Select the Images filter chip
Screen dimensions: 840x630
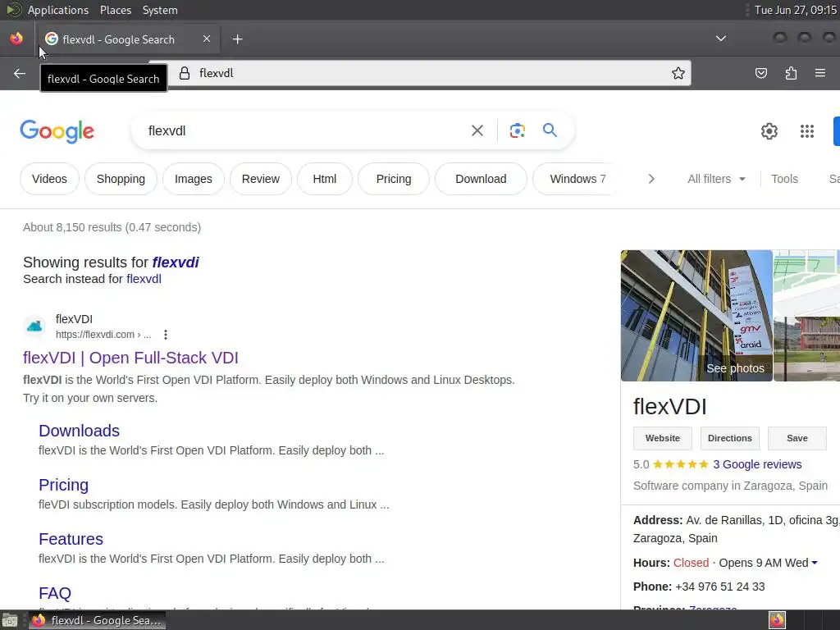tap(194, 179)
